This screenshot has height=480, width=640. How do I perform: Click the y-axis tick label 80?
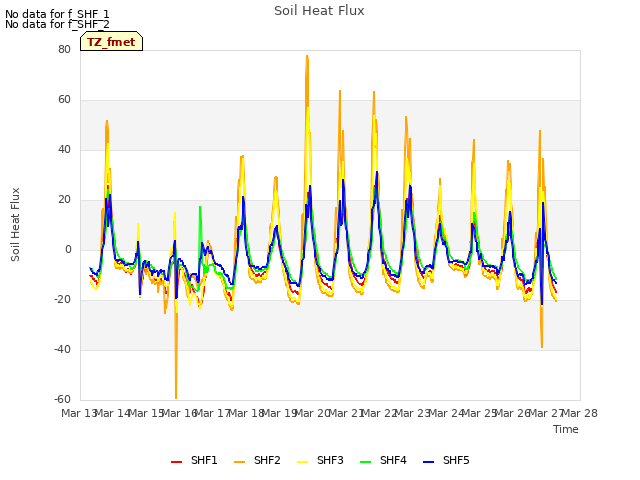click(x=64, y=49)
